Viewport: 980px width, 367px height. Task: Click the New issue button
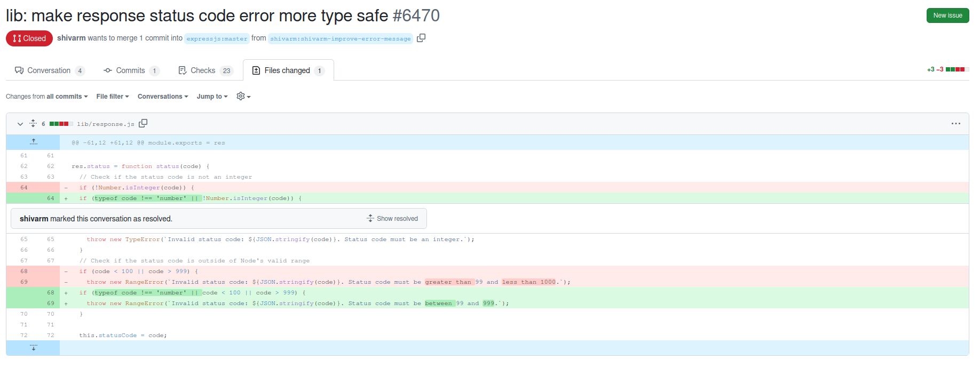tap(947, 15)
